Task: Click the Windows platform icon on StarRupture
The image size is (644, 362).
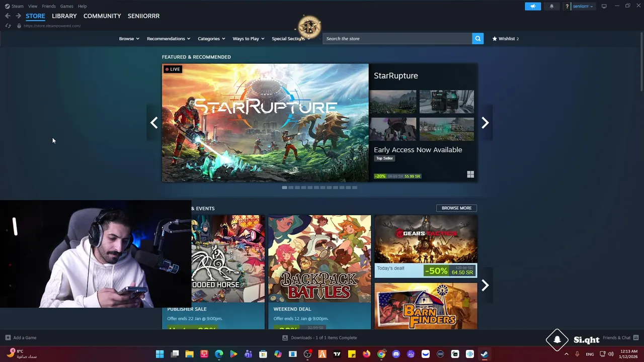Action: click(x=470, y=174)
